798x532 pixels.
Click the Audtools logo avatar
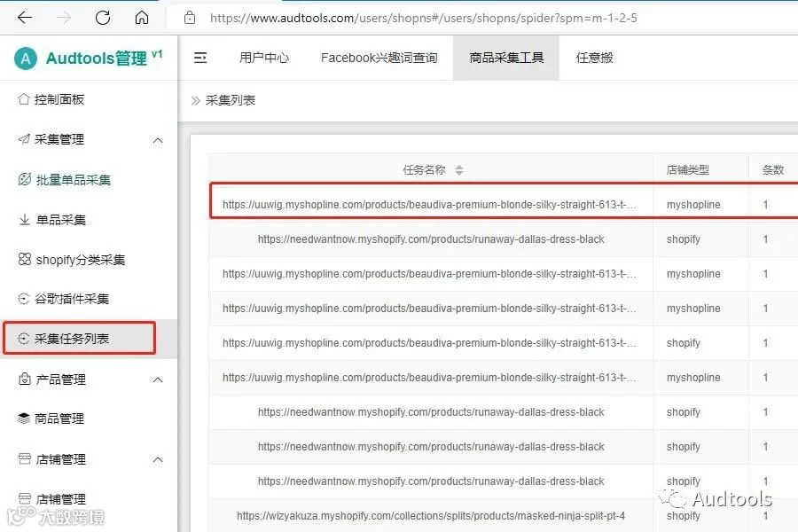point(26,59)
